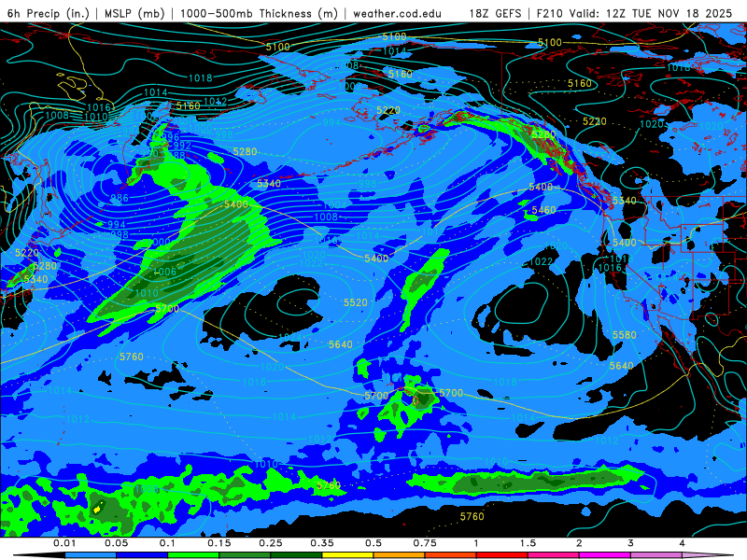Image resolution: width=747 pixels, height=560 pixels.
Task: Select the dark blue 0.05 legend swatch
Action: pos(142,555)
